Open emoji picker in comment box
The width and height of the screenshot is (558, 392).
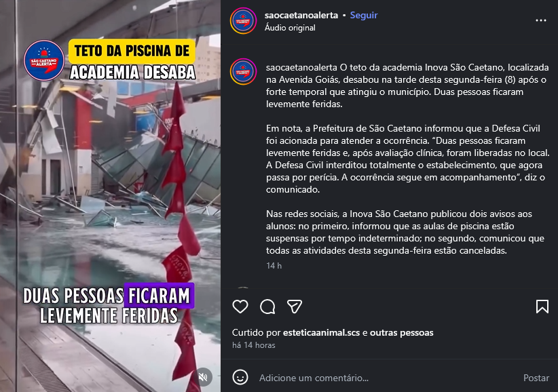pyautogui.click(x=240, y=378)
